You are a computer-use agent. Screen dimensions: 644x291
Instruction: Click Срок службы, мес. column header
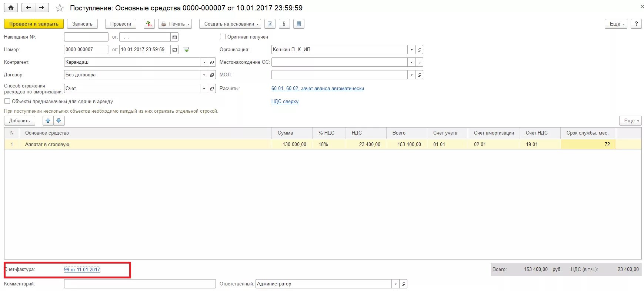(588, 133)
